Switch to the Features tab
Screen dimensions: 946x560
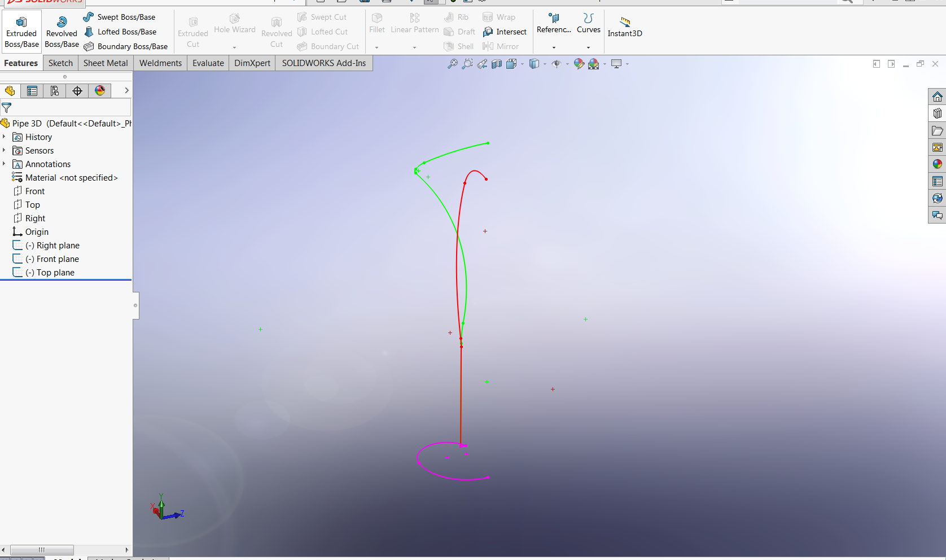(x=21, y=63)
